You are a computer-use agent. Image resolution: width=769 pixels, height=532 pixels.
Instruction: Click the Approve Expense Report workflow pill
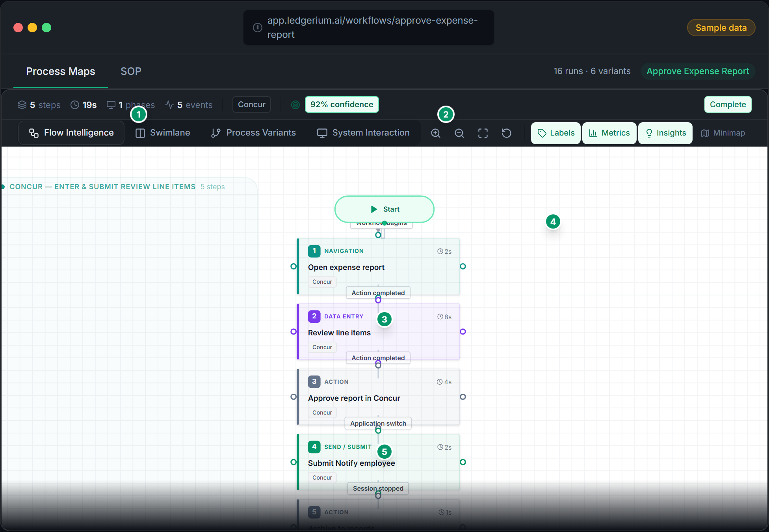pyautogui.click(x=698, y=71)
